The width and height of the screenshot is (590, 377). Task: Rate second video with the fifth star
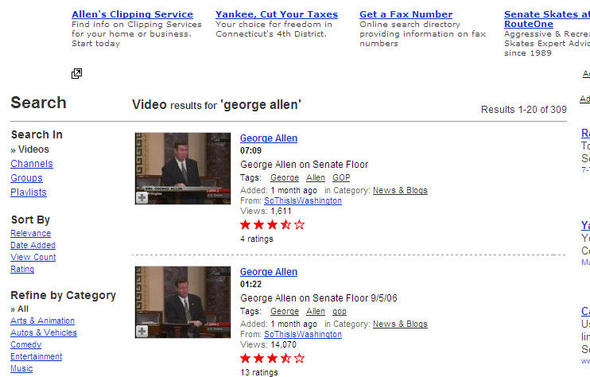300,358
